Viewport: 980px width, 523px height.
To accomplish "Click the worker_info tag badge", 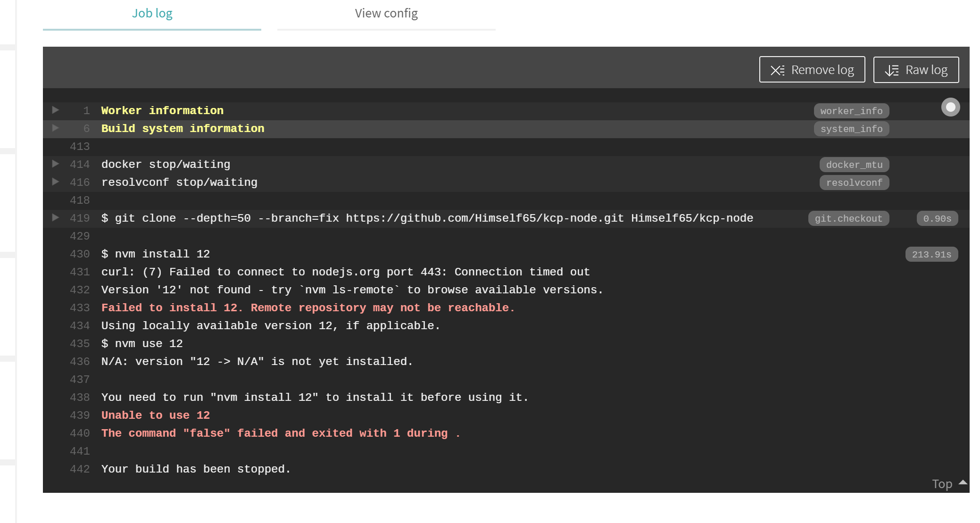I will point(851,111).
